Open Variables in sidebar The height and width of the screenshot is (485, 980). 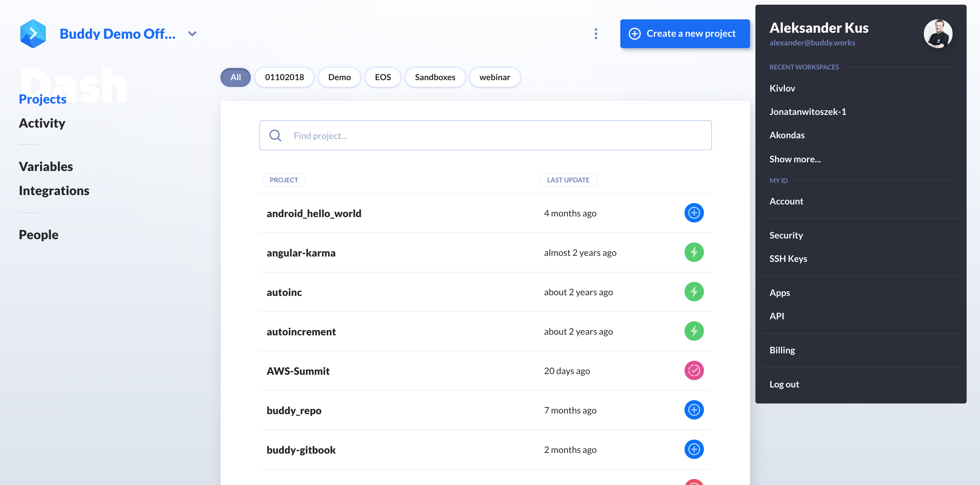pyautogui.click(x=46, y=166)
